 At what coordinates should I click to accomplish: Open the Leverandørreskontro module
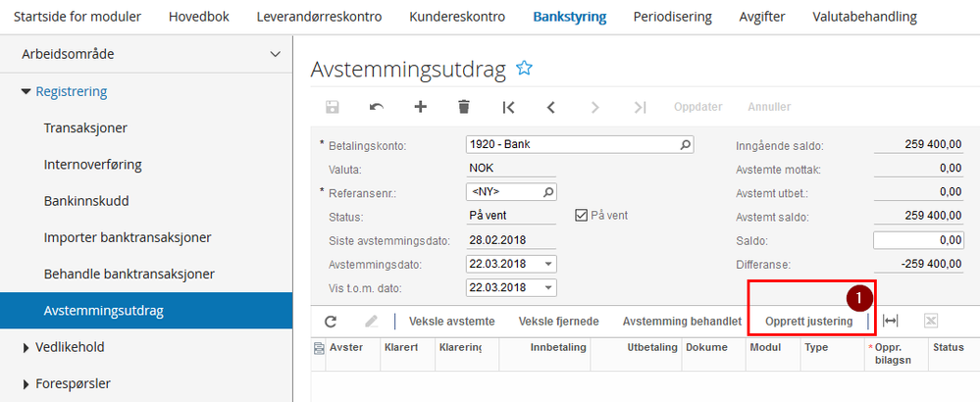pos(319,17)
